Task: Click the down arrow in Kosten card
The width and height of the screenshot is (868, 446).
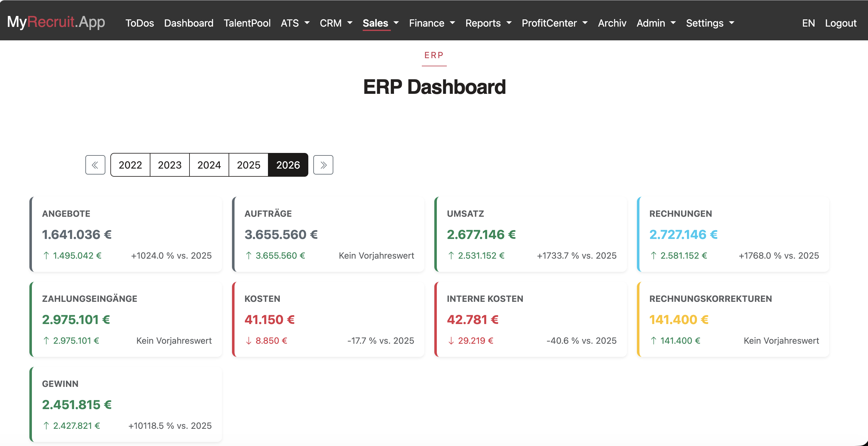Action: [x=249, y=341]
